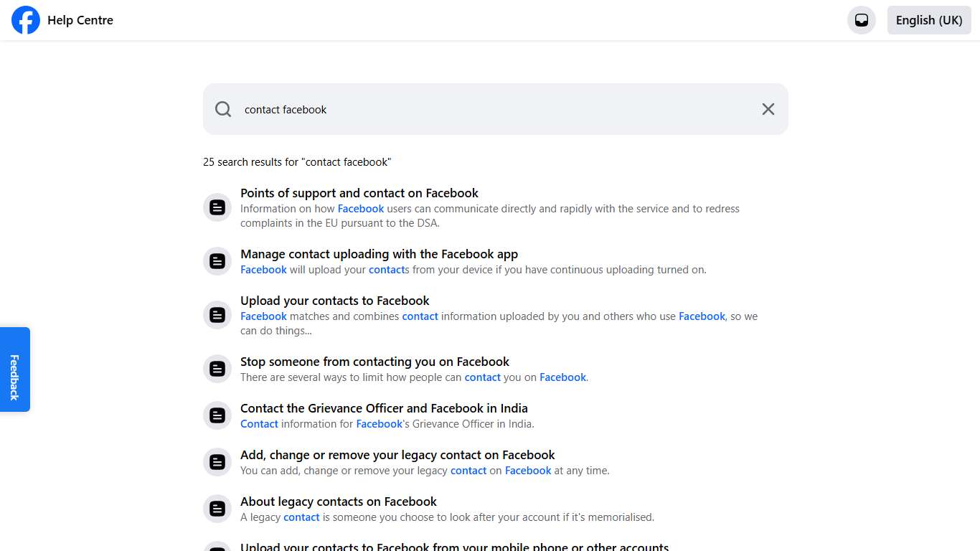Viewport: 980px width, 551px height.
Task: Click inside the search input field
Action: [430, 109]
